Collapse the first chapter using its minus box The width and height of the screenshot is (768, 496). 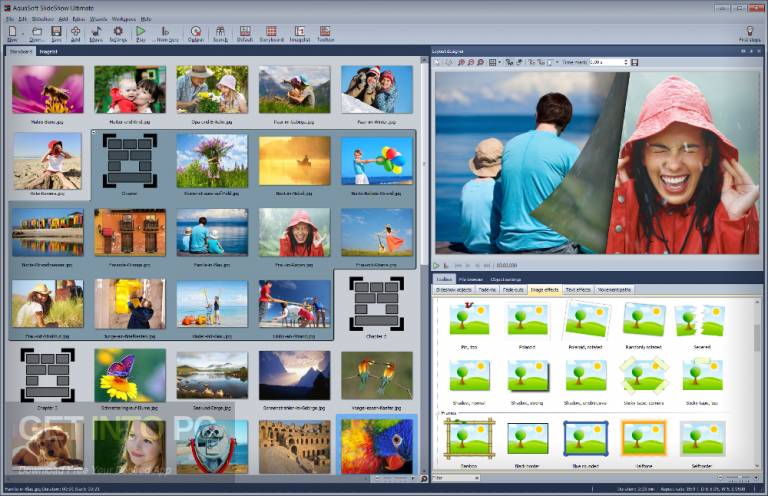pos(94,132)
